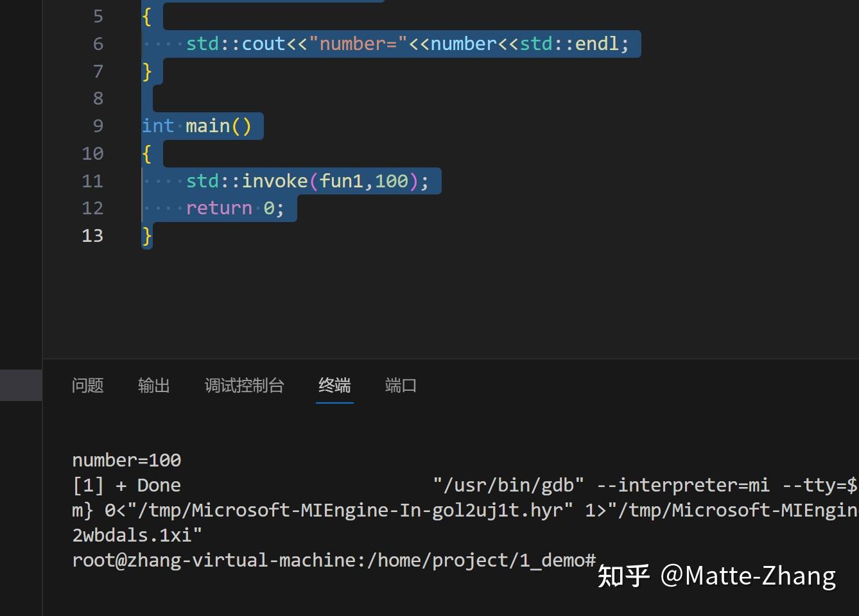Image resolution: width=859 pixels, height=616 pixels.
Task: Click the closing brace on line 7
Action: tap(146, 71)
